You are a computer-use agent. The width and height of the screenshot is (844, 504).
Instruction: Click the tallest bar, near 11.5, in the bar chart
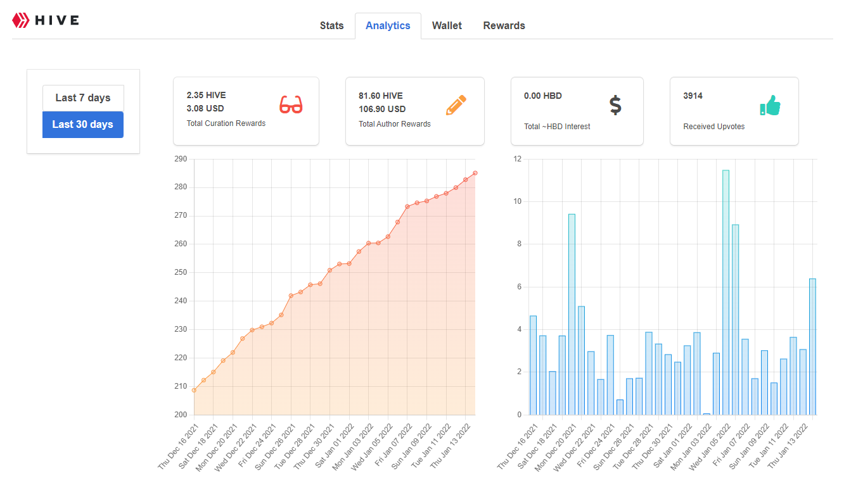coord(726,293)
